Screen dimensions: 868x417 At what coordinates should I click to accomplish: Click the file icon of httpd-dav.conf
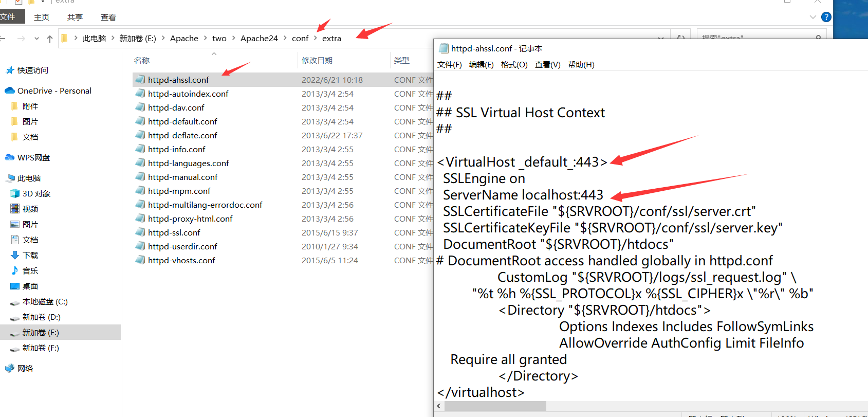pos(140,107)
